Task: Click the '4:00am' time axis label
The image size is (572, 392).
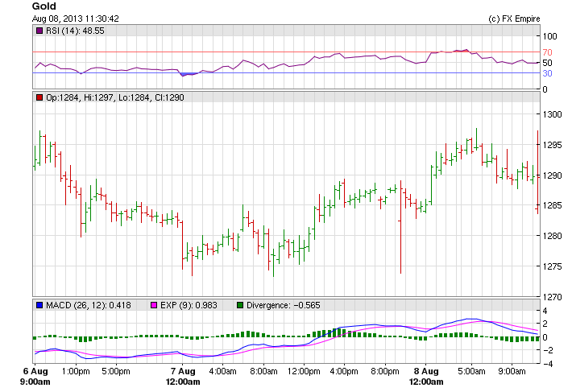Action: [x=222, y=372]
